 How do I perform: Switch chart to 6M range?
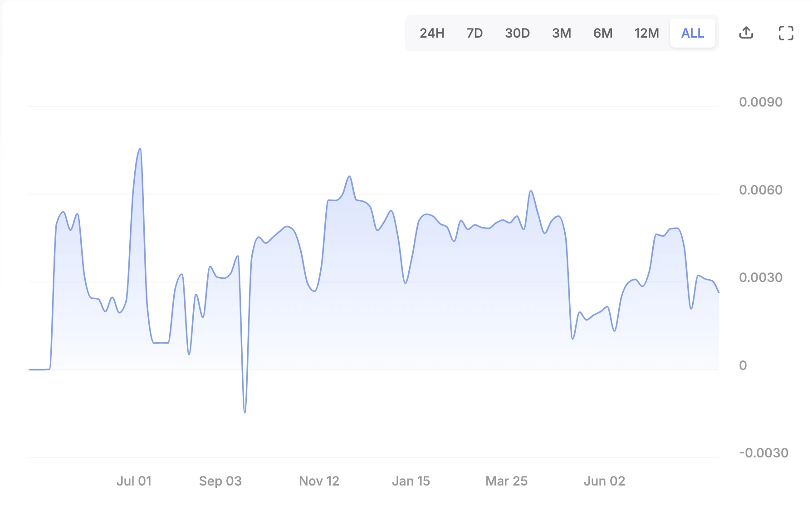pyautogui.click(x=603, y=33)
